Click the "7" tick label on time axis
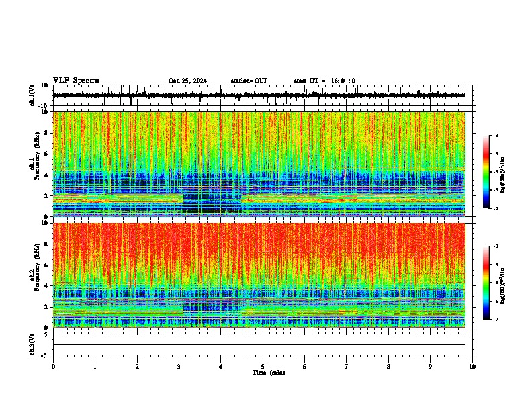The width and height of the screenshot is (532, 411). 347,367
